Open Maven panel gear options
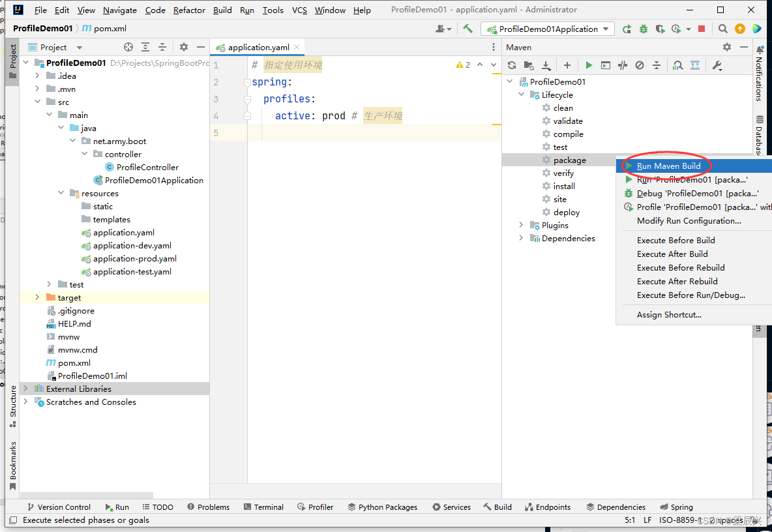Screen dimensions: 772x532 point(727,47)
